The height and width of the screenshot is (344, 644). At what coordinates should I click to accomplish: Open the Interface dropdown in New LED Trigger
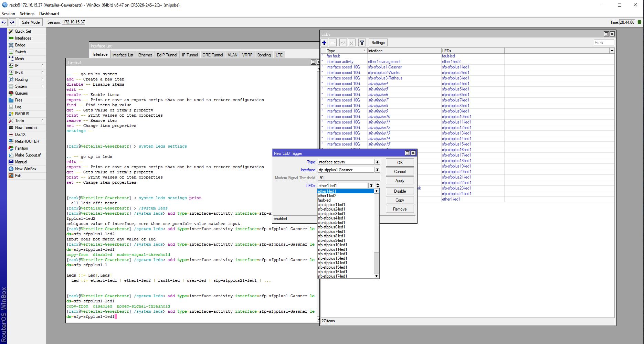(377, 170)
